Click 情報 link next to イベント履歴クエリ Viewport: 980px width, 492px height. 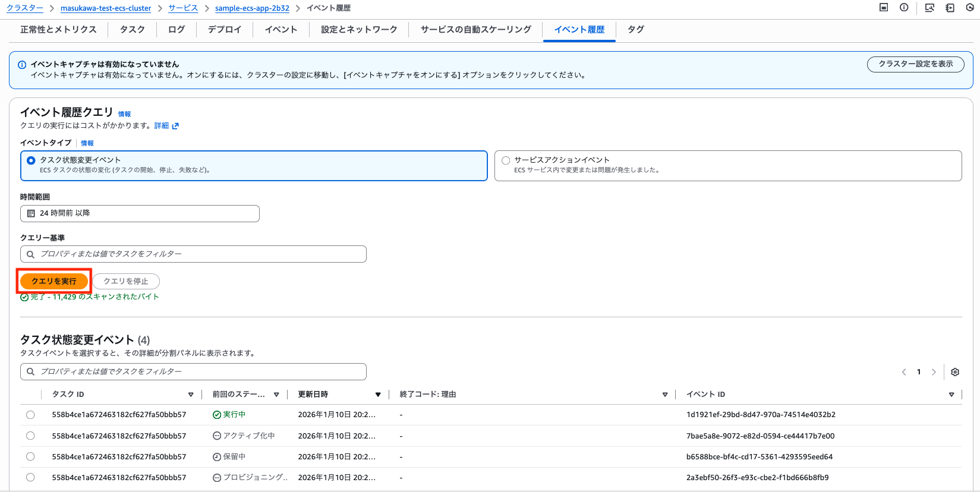(x=124, y=114)
